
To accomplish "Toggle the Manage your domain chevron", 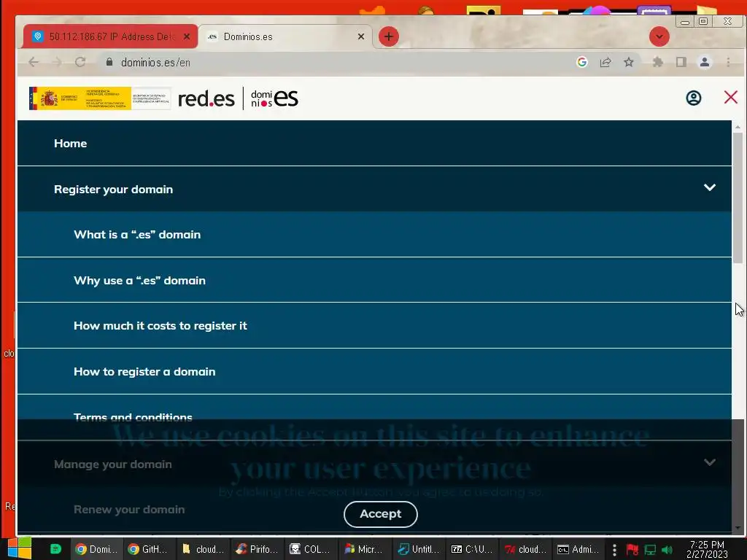I will (x=709, y=462).
